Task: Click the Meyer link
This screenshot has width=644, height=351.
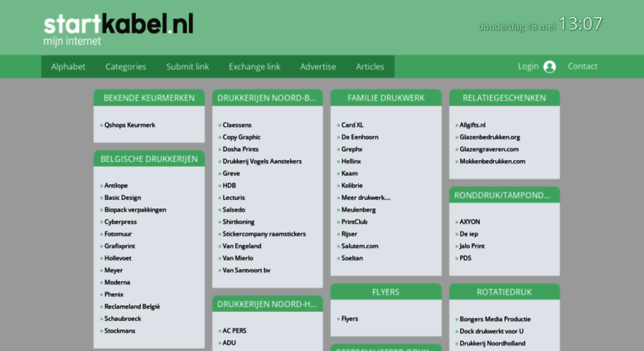Action: pos(114,271)
